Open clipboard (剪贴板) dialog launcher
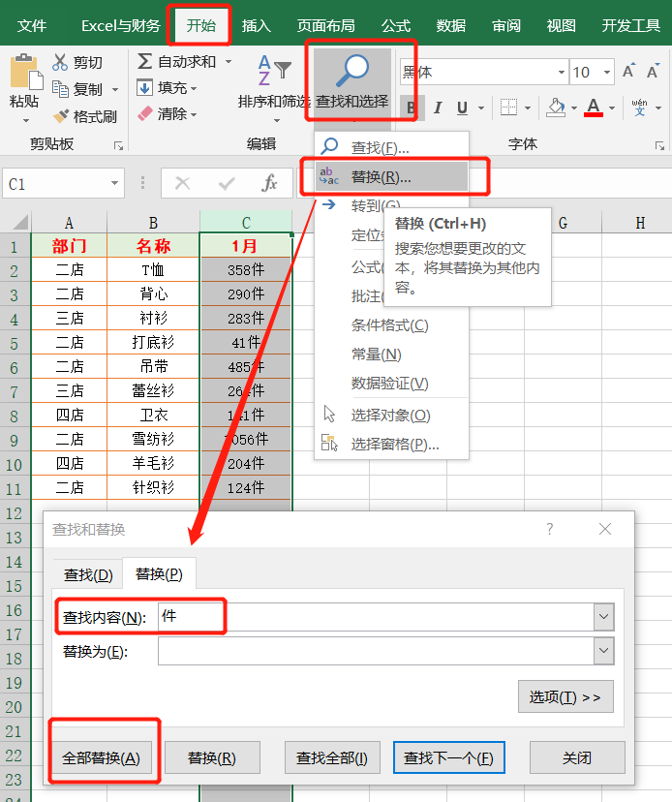Screen dimensions: 672x802 tap(119, 146)
